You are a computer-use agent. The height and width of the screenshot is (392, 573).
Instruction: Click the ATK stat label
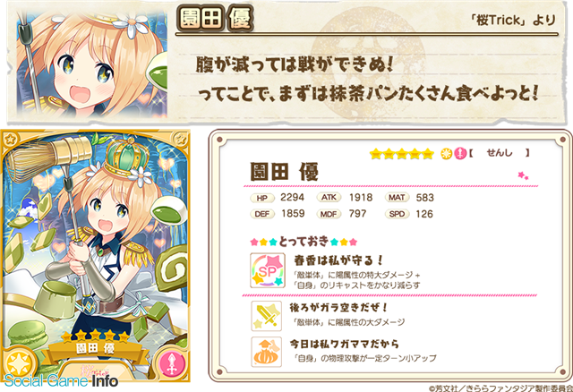[x=329, y=198]
